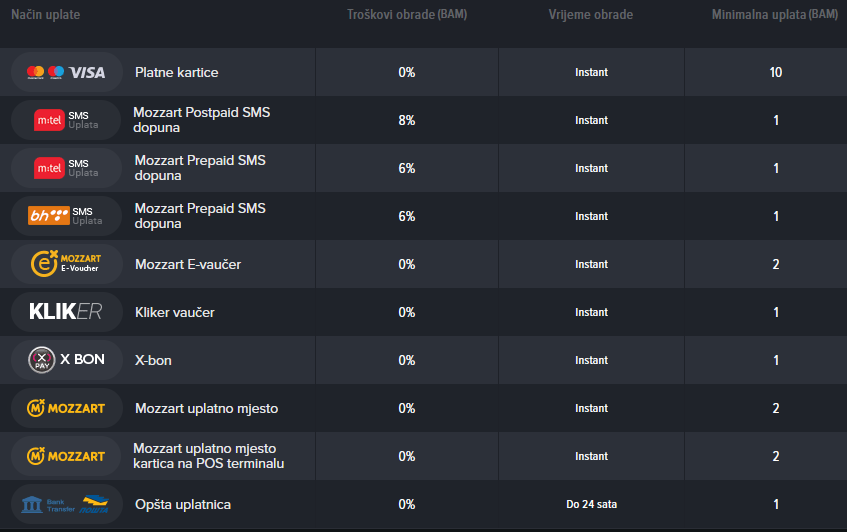Screen dimensions: 847x532
Task: Click the Bank Transfer logo
Action: (x=66, y=504)
